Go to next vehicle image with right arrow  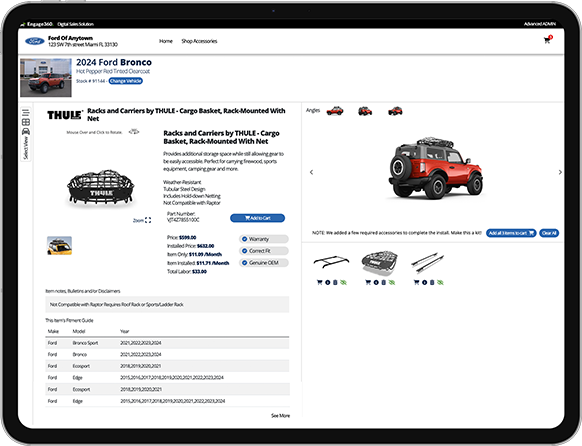(x=560, y=172)
